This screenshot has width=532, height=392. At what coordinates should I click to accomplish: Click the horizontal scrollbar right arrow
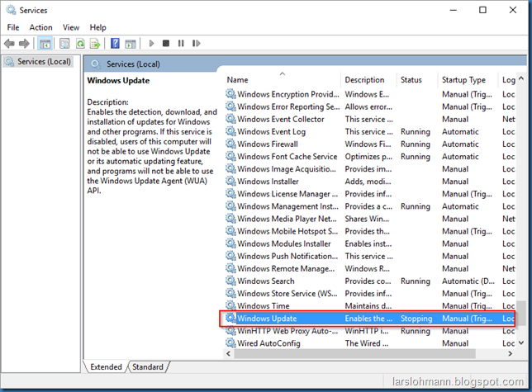tap(510, 354)
